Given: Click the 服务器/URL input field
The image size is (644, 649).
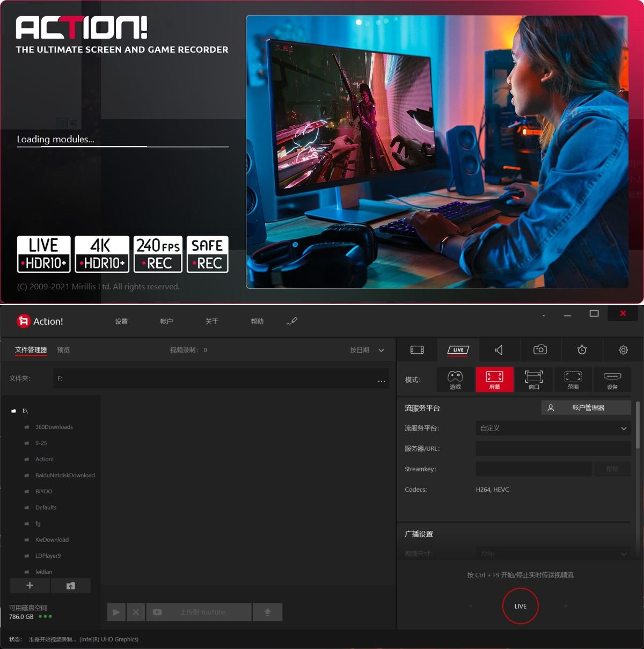Looking at the screenshot, I should click(x=553, y=449).
